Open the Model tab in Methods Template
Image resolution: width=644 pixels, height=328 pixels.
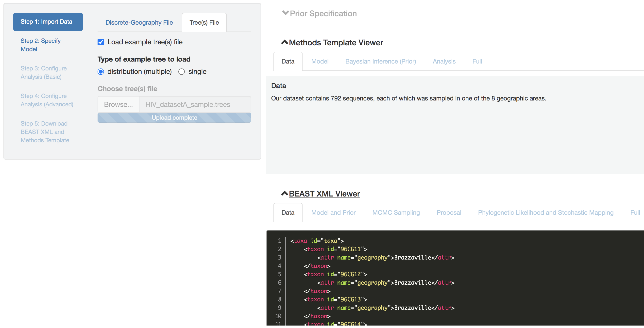pyautogui.click(x=320, y=62)
